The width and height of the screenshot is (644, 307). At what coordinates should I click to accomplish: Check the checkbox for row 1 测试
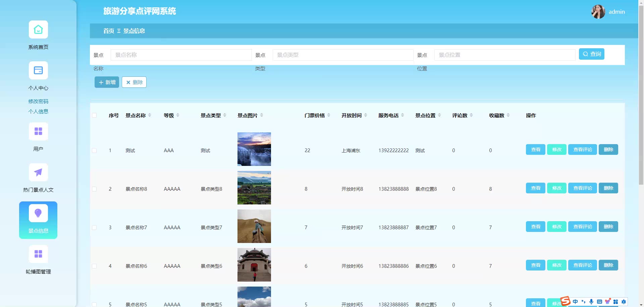(94, 150)
